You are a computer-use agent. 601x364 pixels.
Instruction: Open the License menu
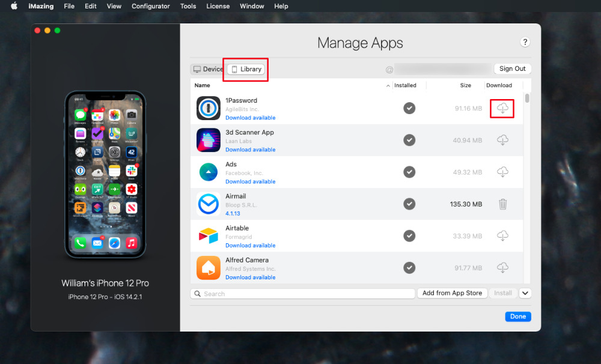[218, 6]
